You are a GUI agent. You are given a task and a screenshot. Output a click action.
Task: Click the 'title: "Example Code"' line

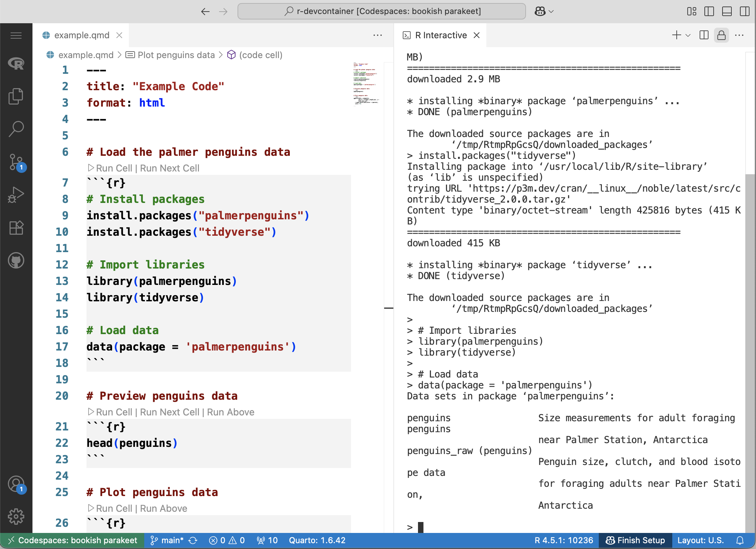coord(156,86)
